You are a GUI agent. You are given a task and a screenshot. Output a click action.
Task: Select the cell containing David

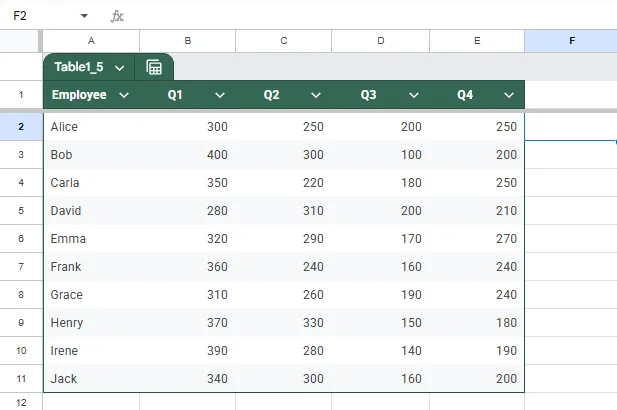click(91, 211)
